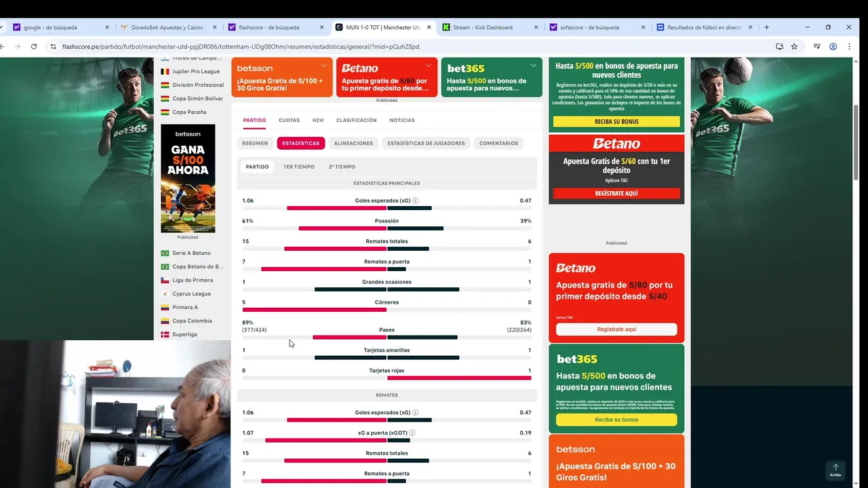This screenshot has width=868, height=488.
Task: Select the RESUMEN sub-tab
Action: click(255, 143)
